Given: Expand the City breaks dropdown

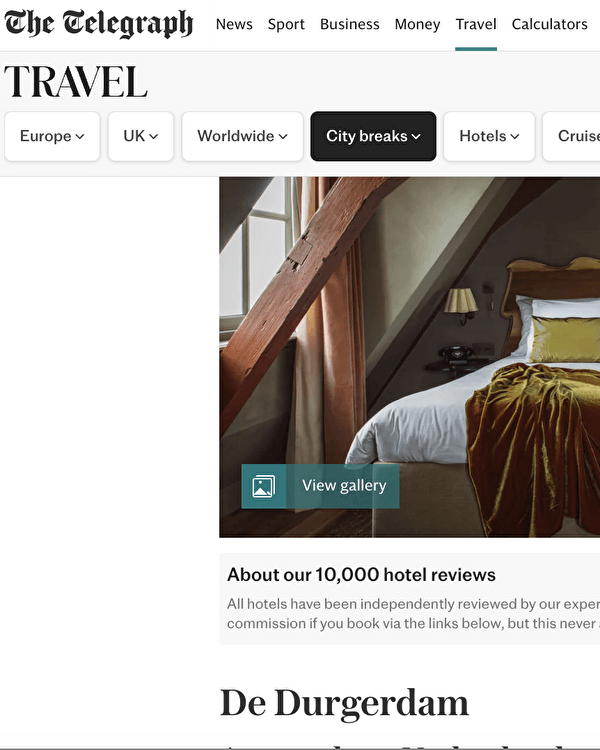Looking at the screenshot, I should pos(373,136).
